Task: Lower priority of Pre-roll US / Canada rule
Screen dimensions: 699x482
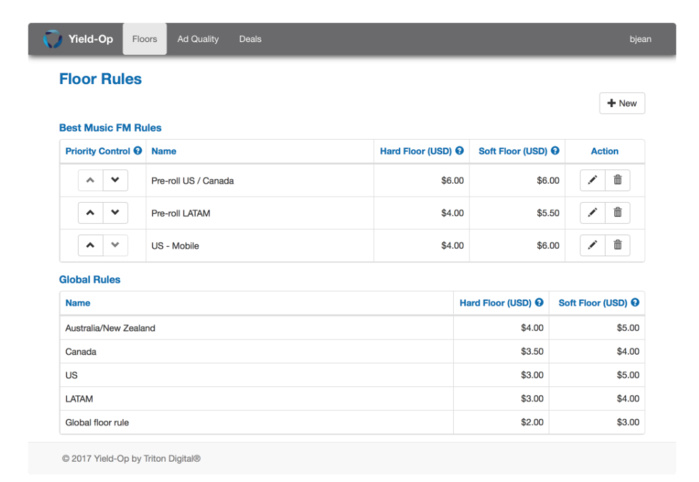Action: point(117,180)
